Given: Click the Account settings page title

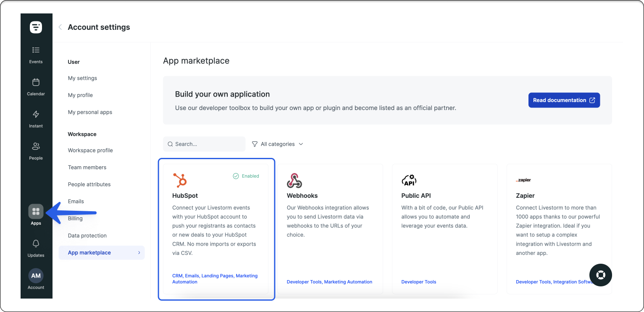Looking at the screenshot, I should click(99, 27).
